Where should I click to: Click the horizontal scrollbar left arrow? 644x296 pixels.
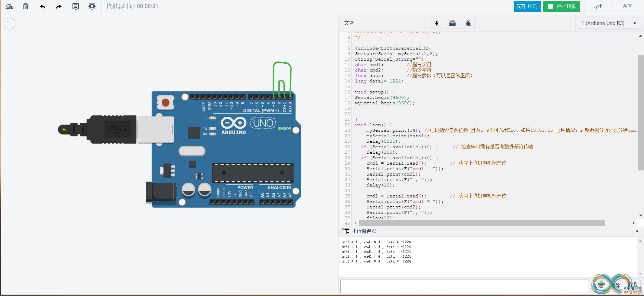point(355,223)
